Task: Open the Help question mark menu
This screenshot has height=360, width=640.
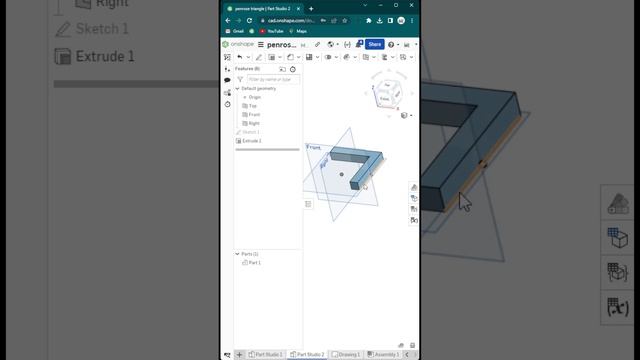Action: click(x=391, y=44)
